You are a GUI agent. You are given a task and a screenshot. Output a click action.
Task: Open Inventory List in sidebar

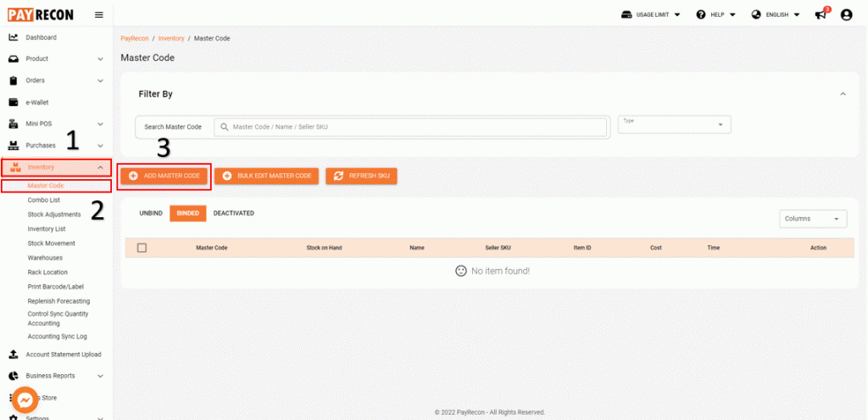click(x=47, y=229)
